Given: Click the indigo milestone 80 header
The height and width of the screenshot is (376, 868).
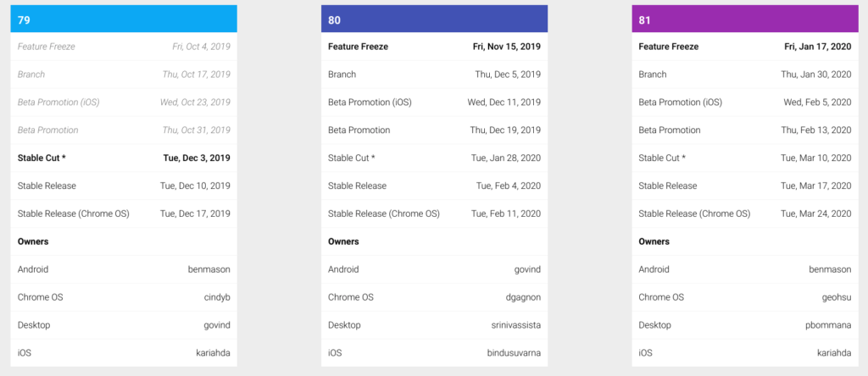Looking at the screenshot, I should coord(434,19).
